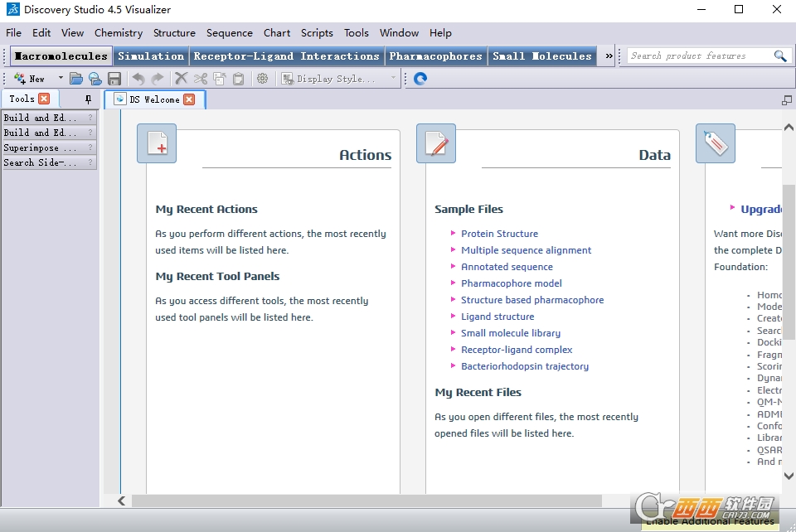Click the Copy icon in toolbar

[x=219, y=79]
